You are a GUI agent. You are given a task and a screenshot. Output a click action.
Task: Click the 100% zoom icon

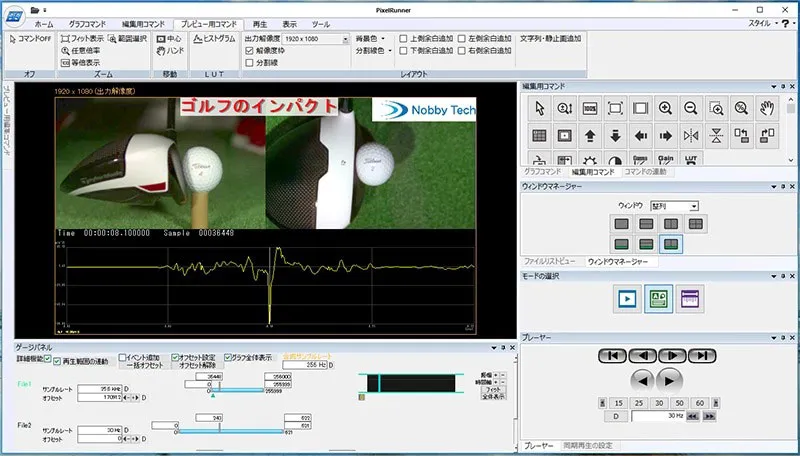(x=590, y=108)
